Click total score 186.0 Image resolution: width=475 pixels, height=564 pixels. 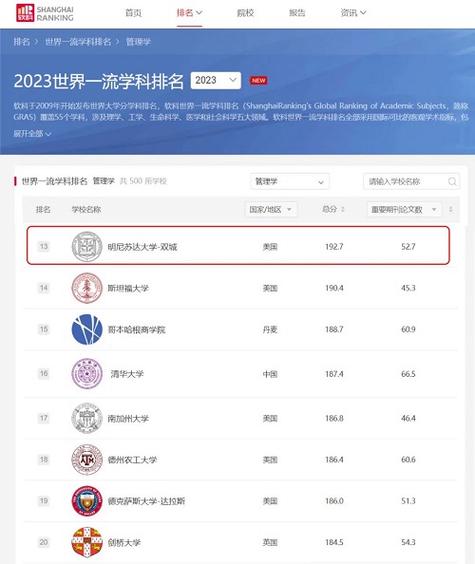(334, 501)
